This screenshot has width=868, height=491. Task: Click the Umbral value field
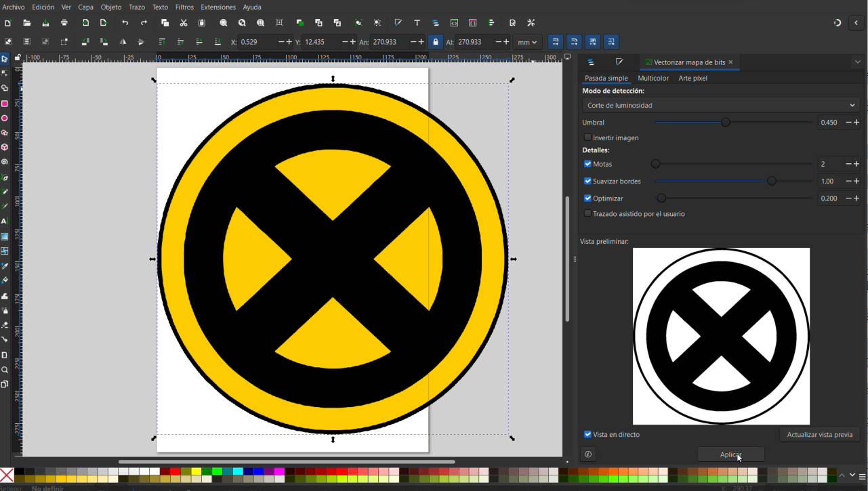[831, 123]
